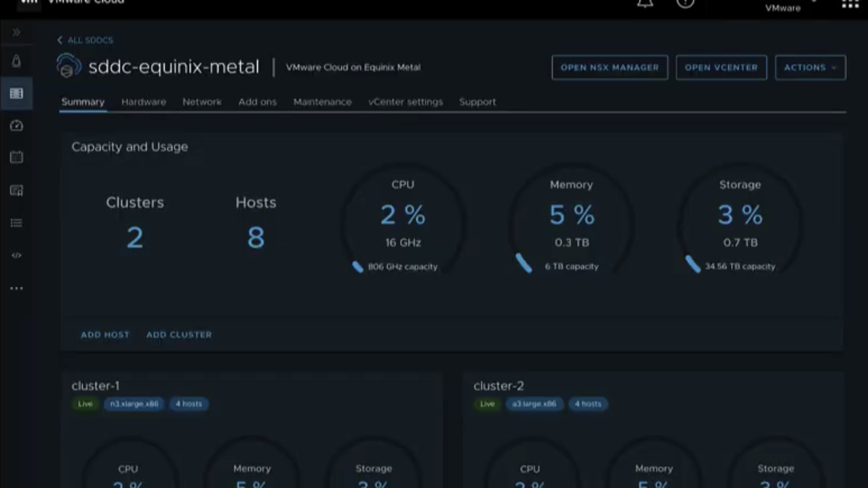The width and height of the screenshot is (868, 488).
Task: Click the 0.3 TB memory usage value
Action: click(572, 242)
